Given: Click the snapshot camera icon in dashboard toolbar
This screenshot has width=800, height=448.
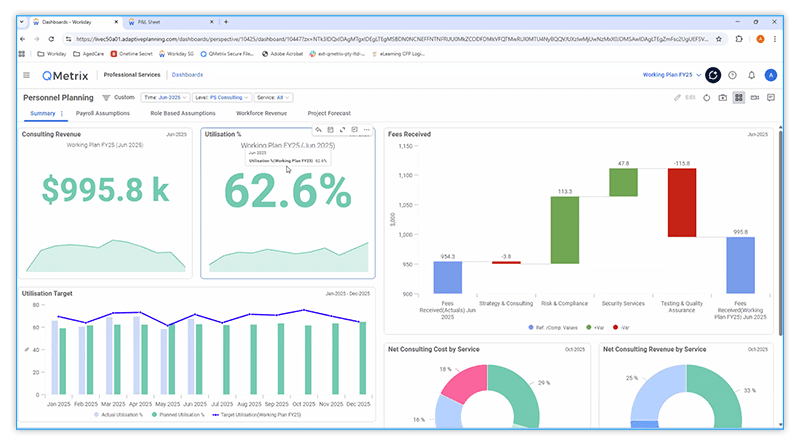Looking at the screenshot, I should (x=722, y=98).
